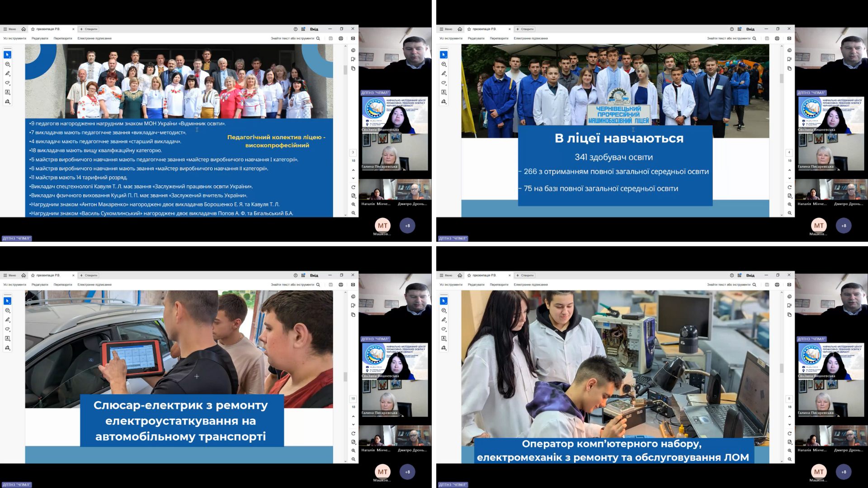868x488 pixels.
Task: Click '+ Створити' button above the auto electrician slide
Action: pyautogui.click(x=89, y=275)
